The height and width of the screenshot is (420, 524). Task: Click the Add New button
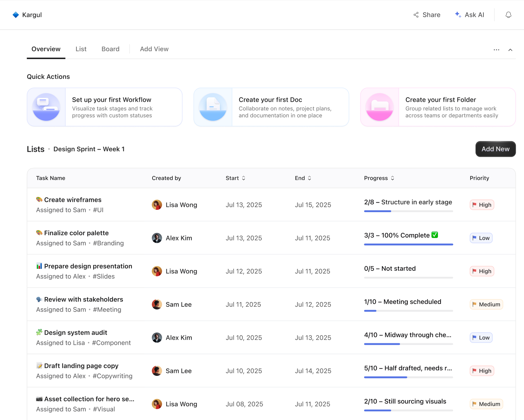pyautogui.click(x=495, y=149)
